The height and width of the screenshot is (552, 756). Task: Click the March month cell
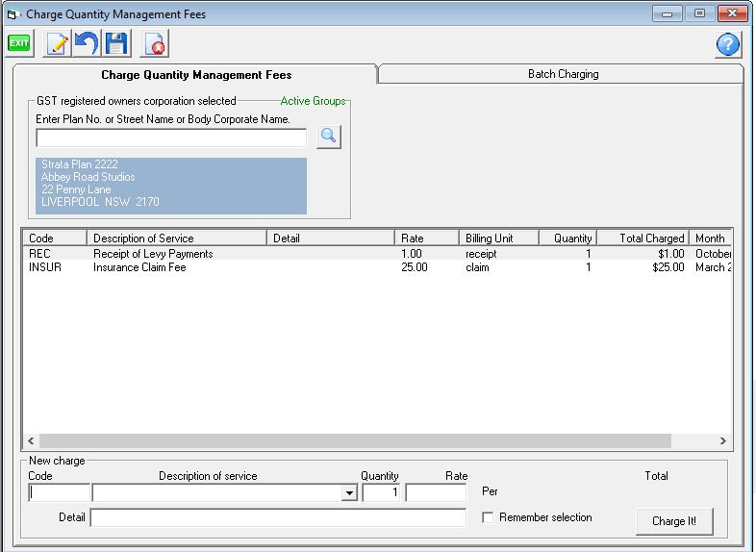click(x=713, y=267)
